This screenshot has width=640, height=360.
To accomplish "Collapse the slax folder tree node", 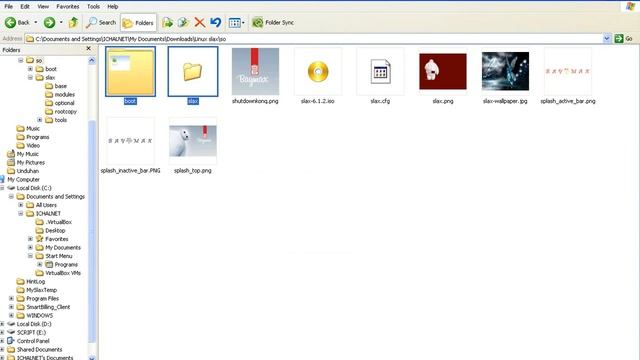I will pos(30,78).
